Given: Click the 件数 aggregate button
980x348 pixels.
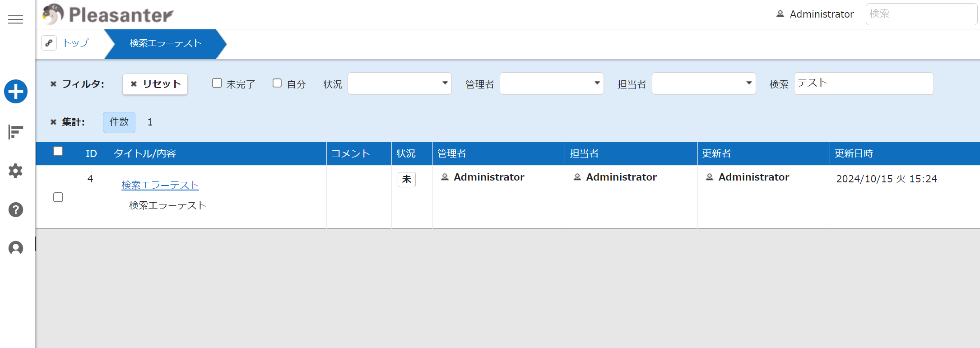Looking at the screenshot, I should [119, 122].
